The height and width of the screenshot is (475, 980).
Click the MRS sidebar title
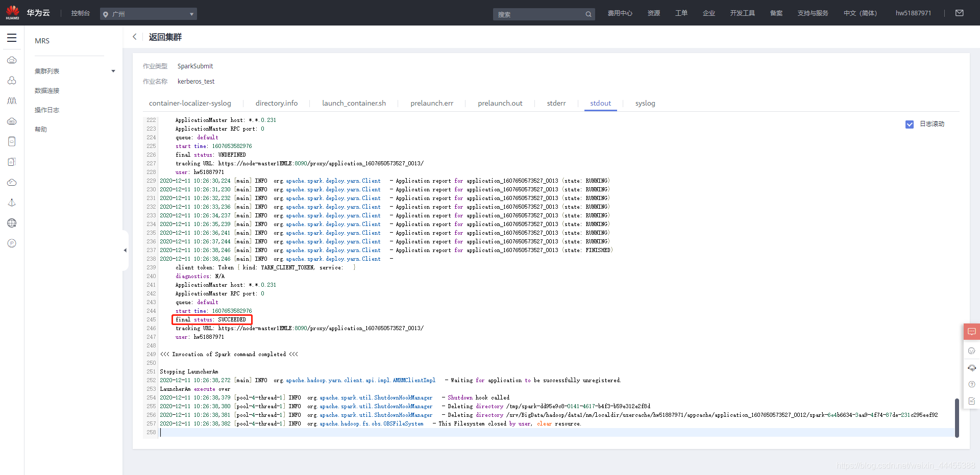point(42,41)
